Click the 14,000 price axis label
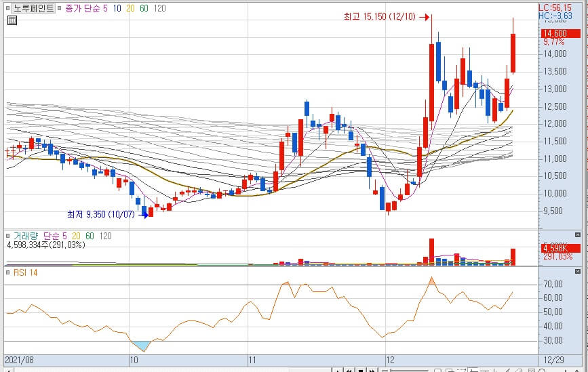This screenshot has width=588, height=372. point(555,54)
